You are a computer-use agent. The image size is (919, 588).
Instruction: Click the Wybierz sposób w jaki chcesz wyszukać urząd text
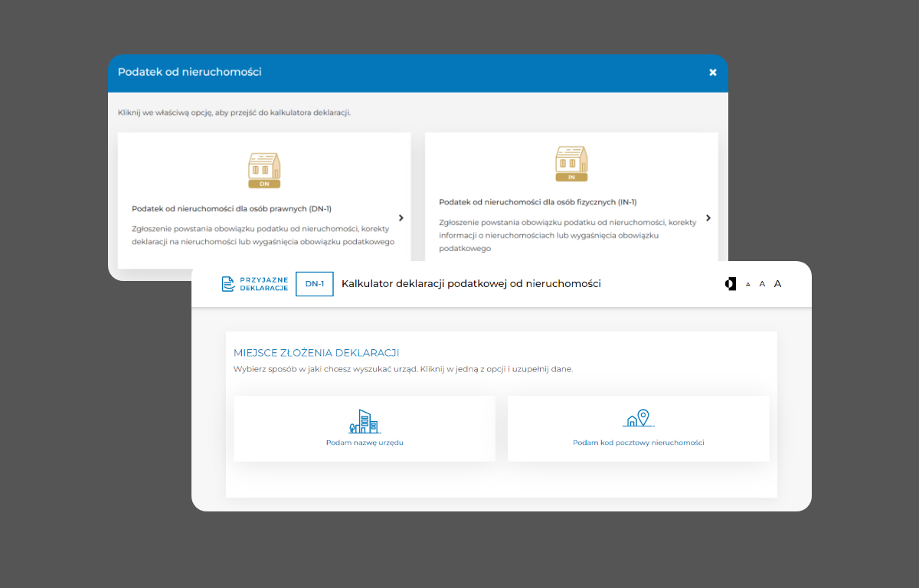tap(403, 369)
